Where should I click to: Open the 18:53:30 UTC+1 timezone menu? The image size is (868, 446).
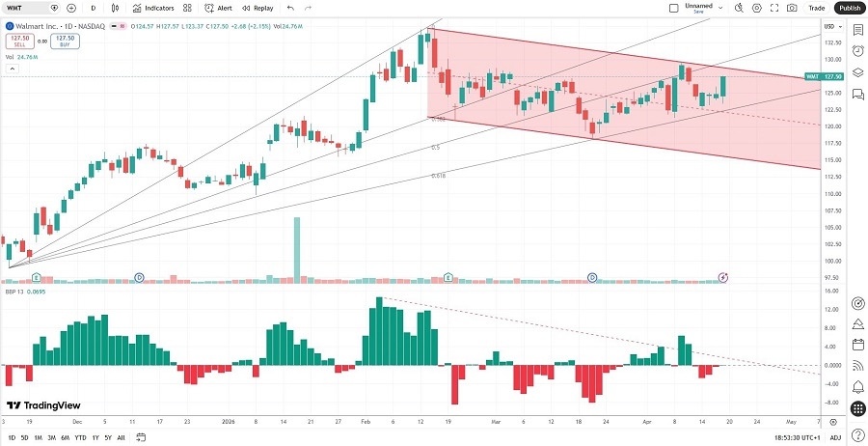coord(800,437)
